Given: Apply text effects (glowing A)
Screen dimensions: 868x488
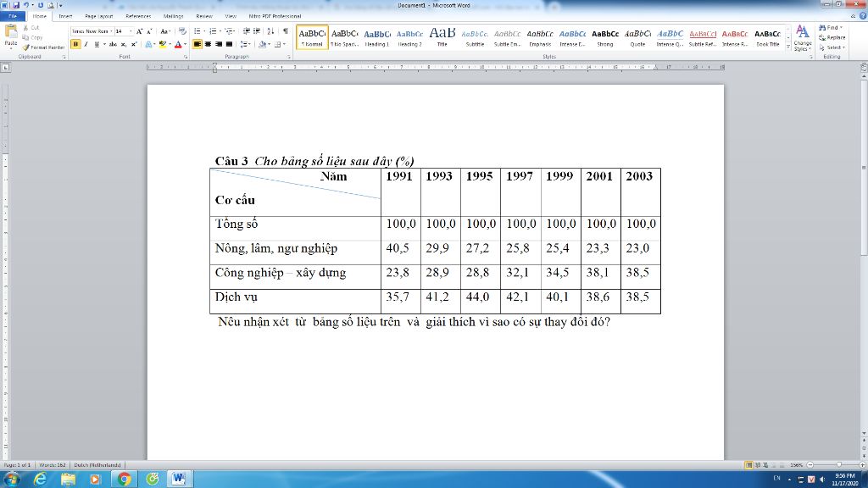Looking at the screenshot, I should pyautogui.click(x=148, y=44).
